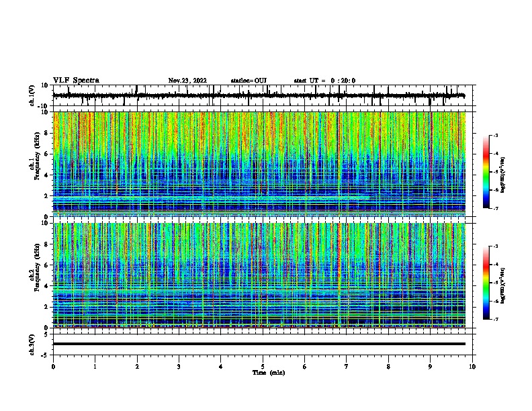Click inside the ch.1 spectrogram plot
This screenshot has height=411, width=532.
(x=259, y=164)
